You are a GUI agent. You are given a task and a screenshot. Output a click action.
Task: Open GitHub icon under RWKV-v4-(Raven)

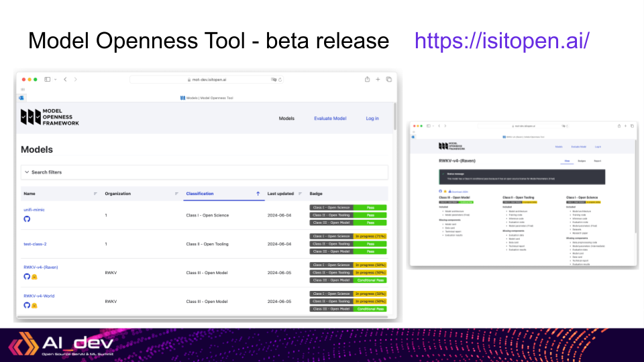(27, 276)
